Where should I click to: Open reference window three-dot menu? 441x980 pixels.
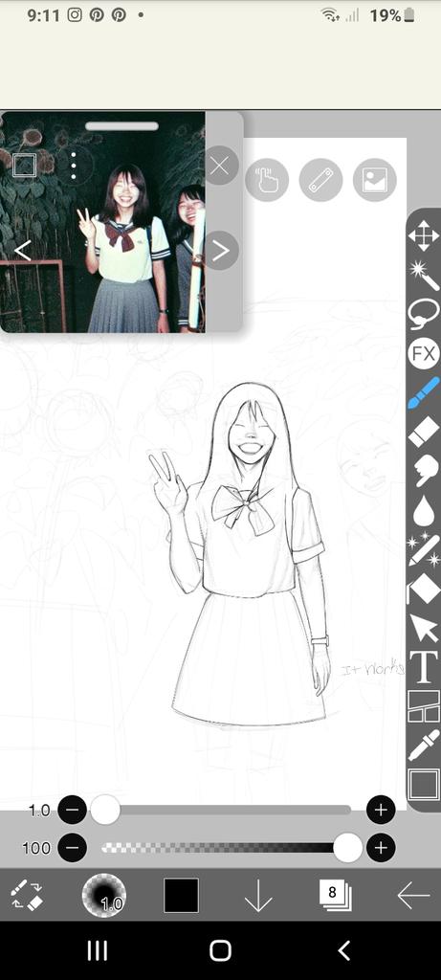click(74, 165)
